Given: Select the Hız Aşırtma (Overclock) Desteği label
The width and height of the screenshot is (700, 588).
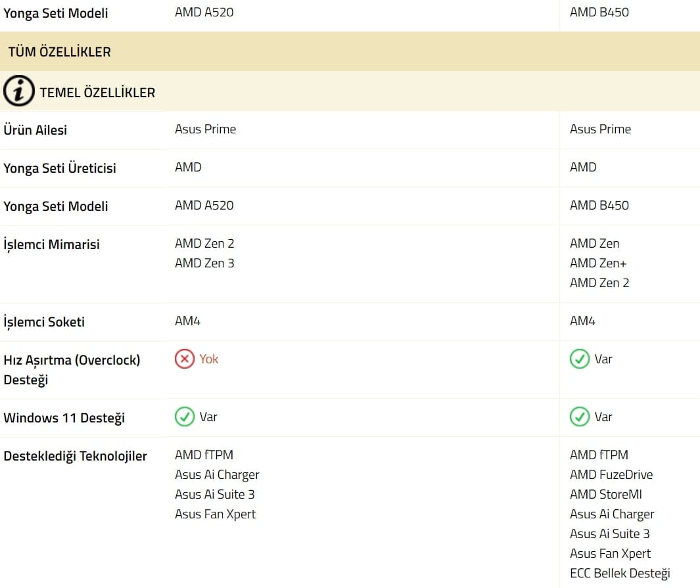Looking at the screenshot, I should tap(72, 369).
